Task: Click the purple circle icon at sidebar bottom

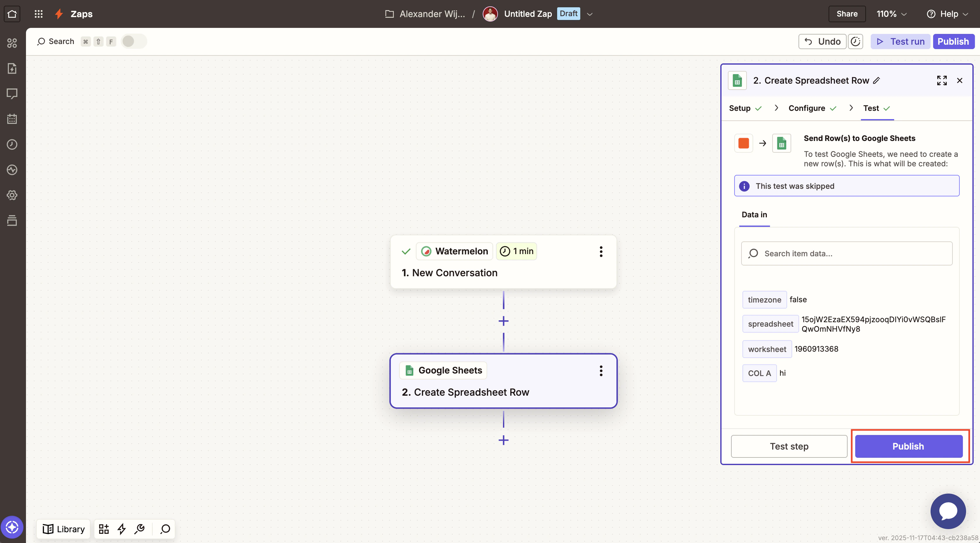Action: click(12, 527)
